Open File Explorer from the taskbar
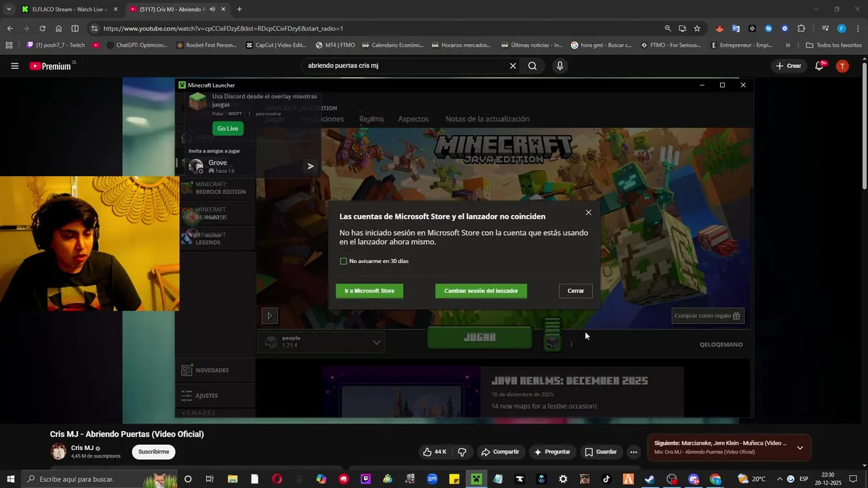This screenshot has width=868, height=488. tap(233, 479)
